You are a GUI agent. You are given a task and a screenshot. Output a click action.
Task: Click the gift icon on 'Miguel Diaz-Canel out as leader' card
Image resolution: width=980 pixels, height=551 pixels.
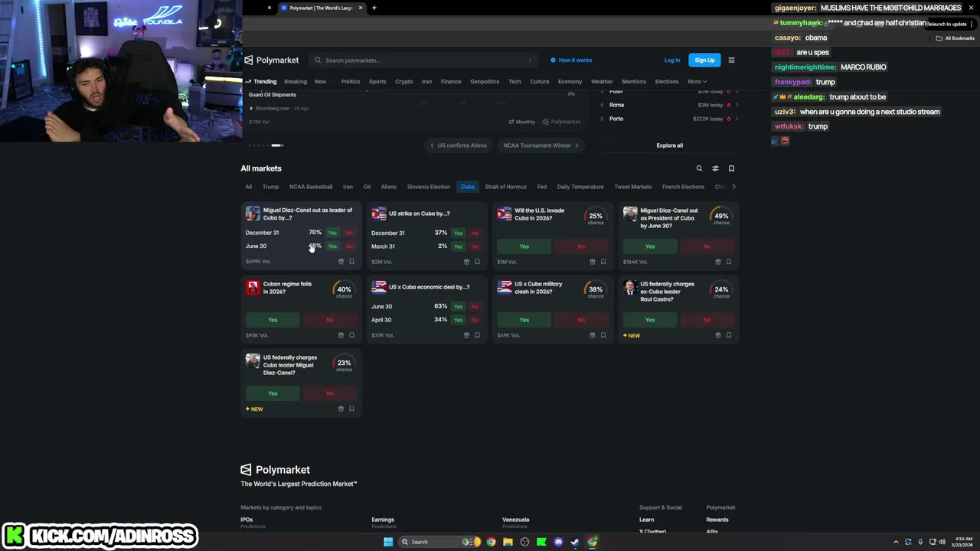coord(341,262)
